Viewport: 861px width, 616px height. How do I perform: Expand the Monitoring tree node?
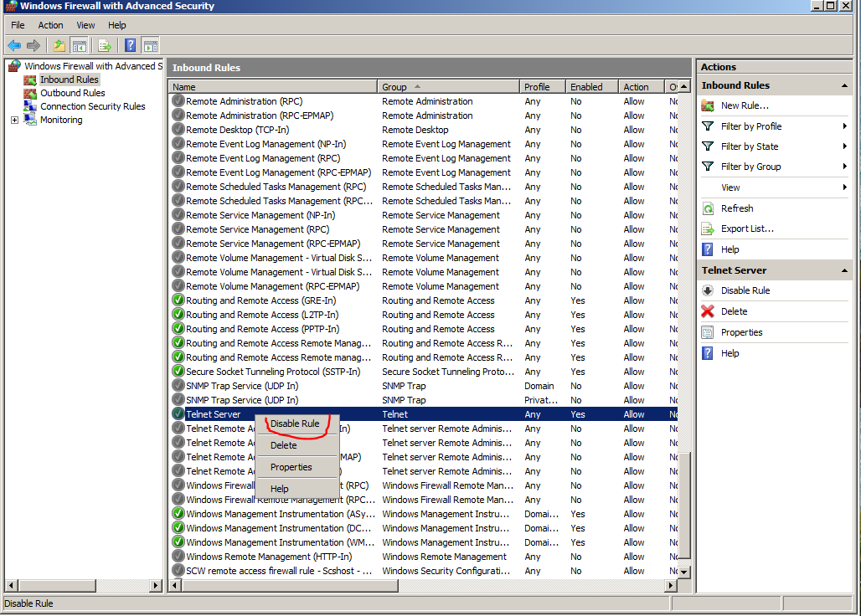click(x=15, y=121)
